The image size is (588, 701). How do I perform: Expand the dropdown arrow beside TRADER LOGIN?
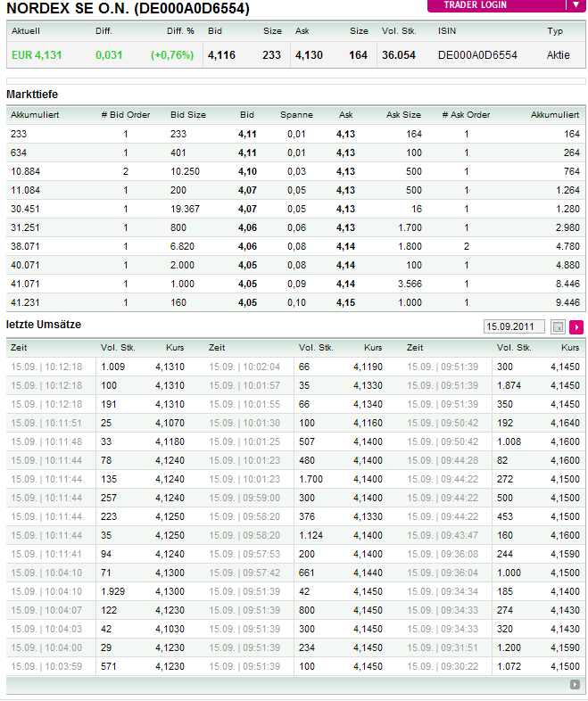576,5
